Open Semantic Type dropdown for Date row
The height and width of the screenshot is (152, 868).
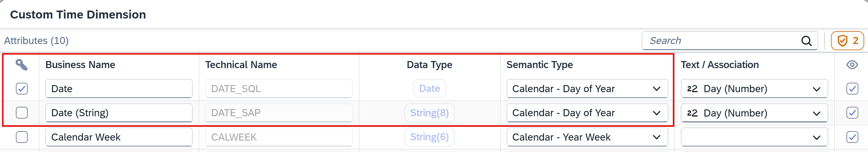[x=587, y=89]
